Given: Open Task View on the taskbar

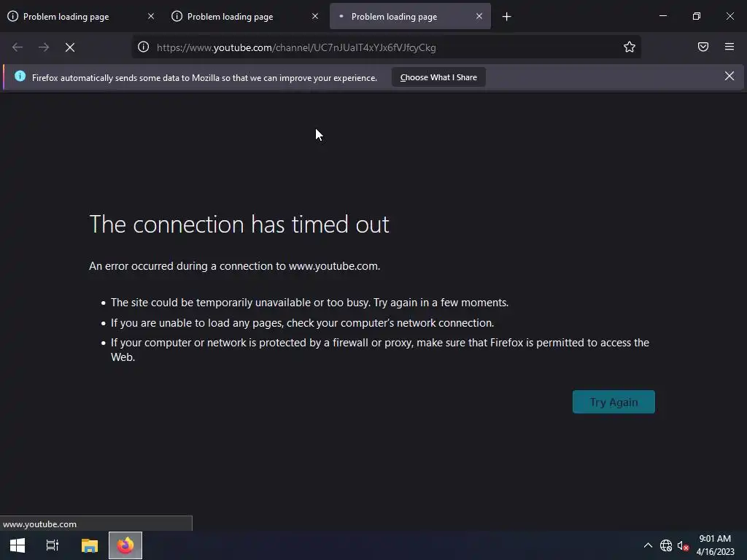Looking at the screenshot, I should pyautogui.click(x=53, y=545).
